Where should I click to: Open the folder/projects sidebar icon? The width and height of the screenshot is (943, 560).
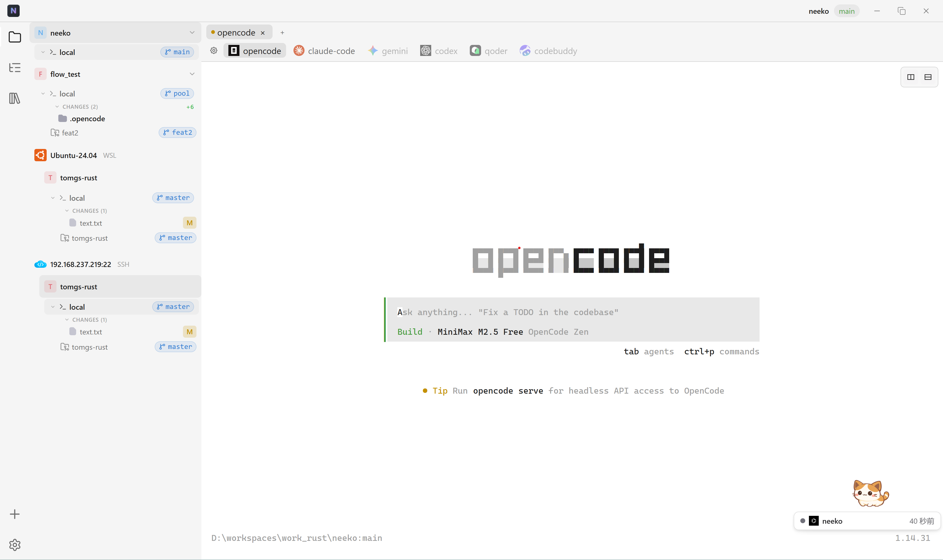[x=15, y=37]
